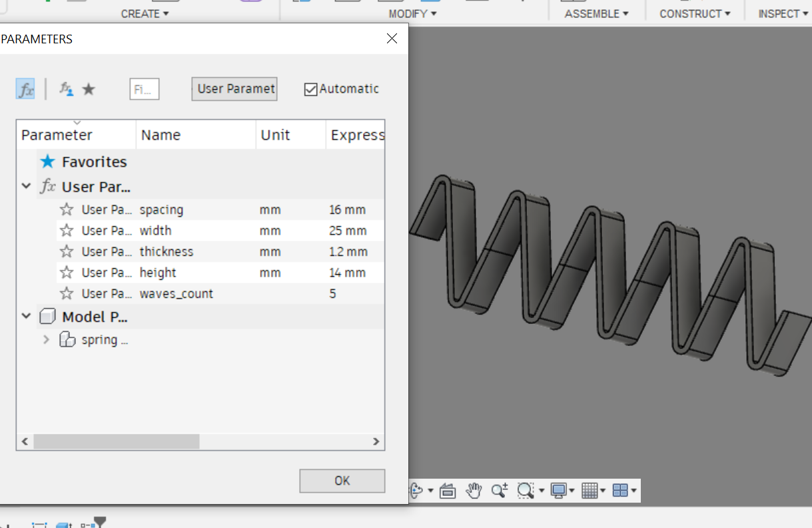
Task: Open the ASSEMBLE dropdown menu
Action: [x=596, y=13]
